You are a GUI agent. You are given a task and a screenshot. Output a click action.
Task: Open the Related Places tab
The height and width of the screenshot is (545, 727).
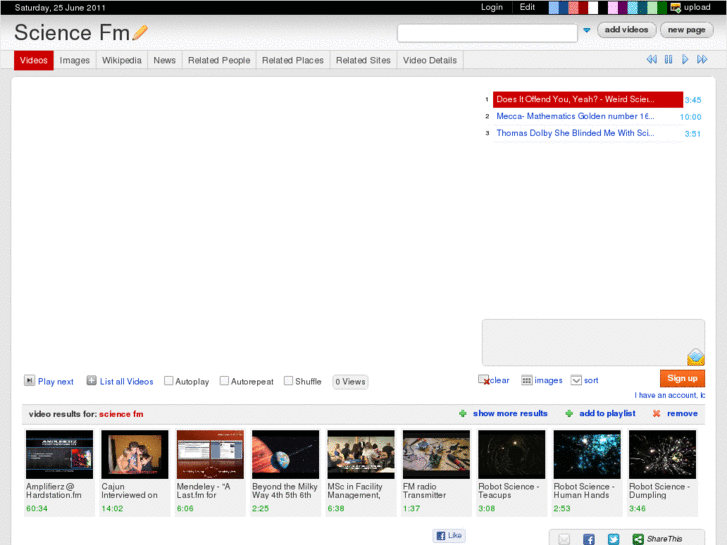point(293,60)
